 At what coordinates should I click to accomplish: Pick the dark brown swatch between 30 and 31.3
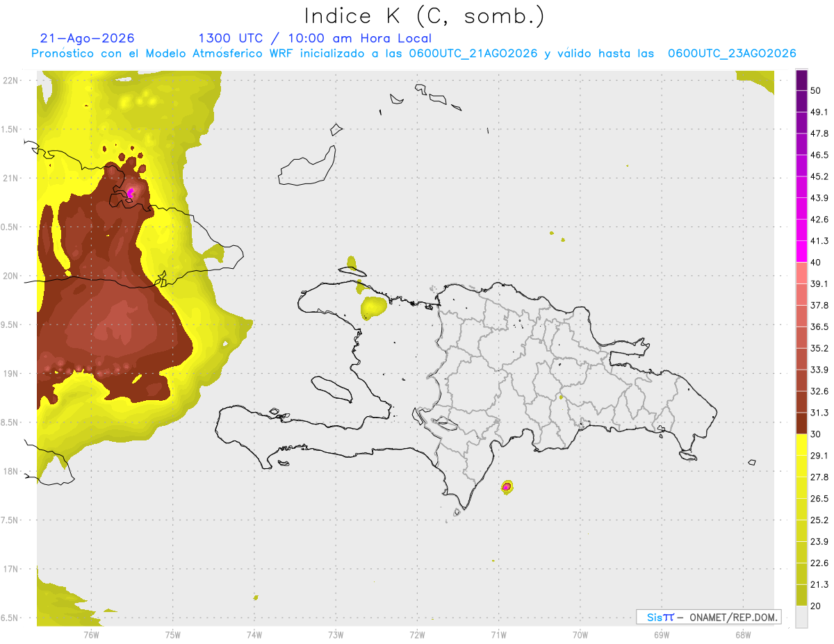click(802, 424)
